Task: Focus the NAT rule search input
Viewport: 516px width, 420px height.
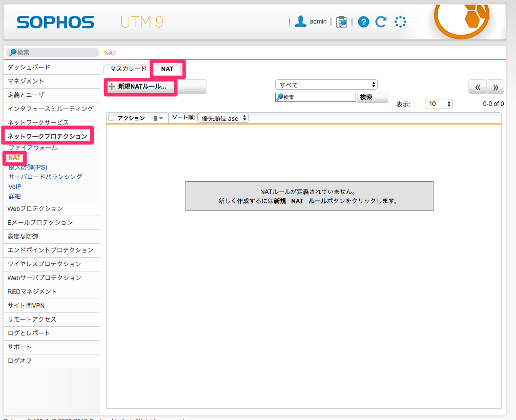Action: 316,97
